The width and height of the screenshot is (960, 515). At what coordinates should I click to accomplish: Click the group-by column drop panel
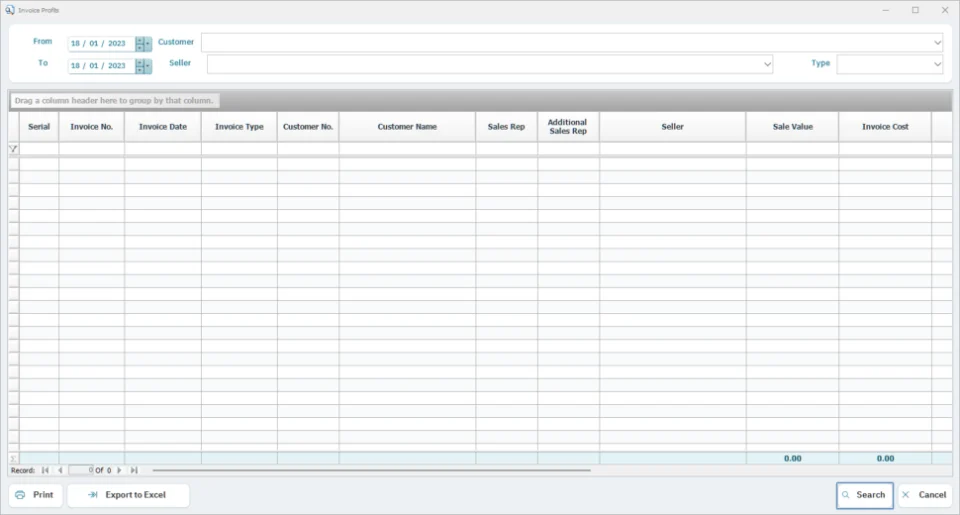coord(481,100)
